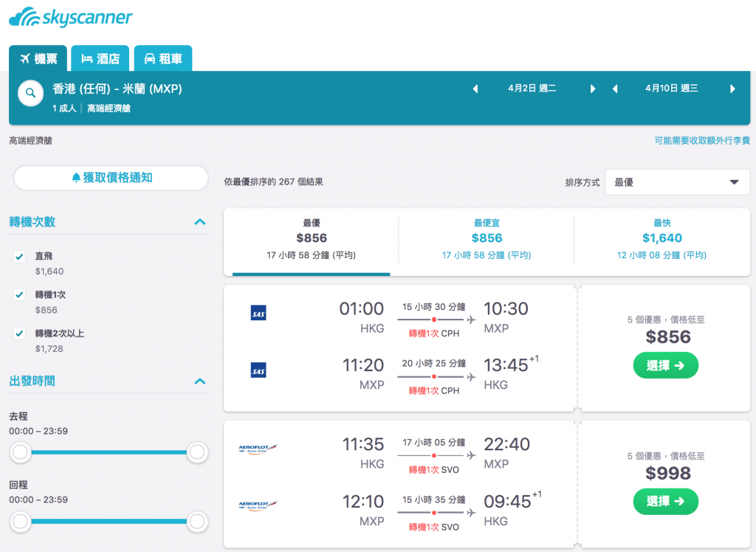Open 可能需要收取額外行李費 link
The width and height of the screenshot is (756, 552).
pos(702,140)
